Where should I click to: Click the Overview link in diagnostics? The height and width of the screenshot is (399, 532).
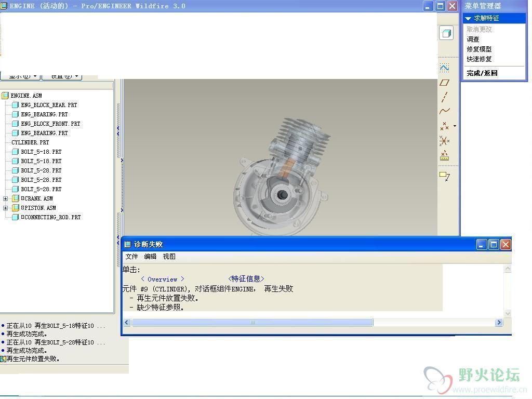pos(163,279)
